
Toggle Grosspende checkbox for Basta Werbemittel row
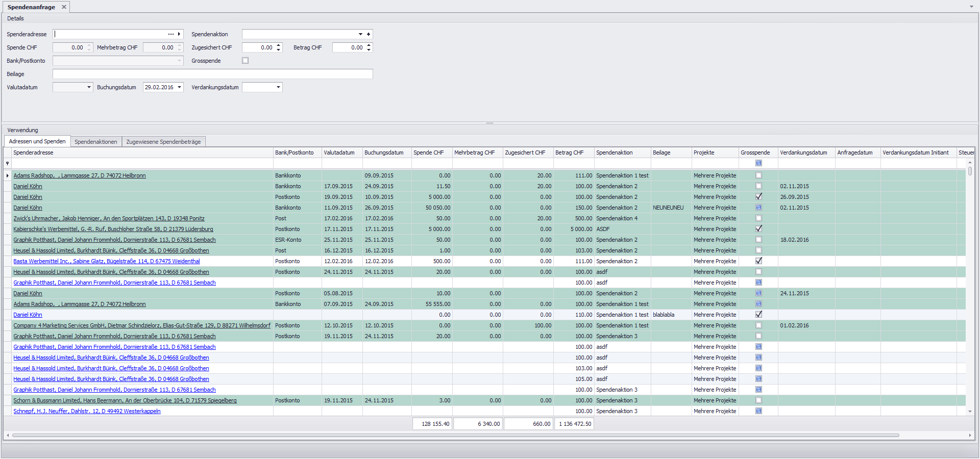pyautogui.click(x=758, y=261)
